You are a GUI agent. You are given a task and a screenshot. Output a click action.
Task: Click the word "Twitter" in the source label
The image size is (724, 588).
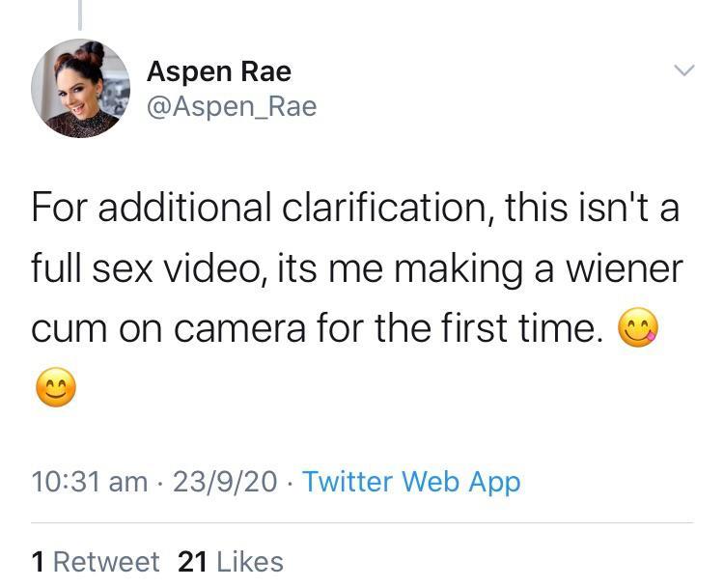tap(348, 481)
